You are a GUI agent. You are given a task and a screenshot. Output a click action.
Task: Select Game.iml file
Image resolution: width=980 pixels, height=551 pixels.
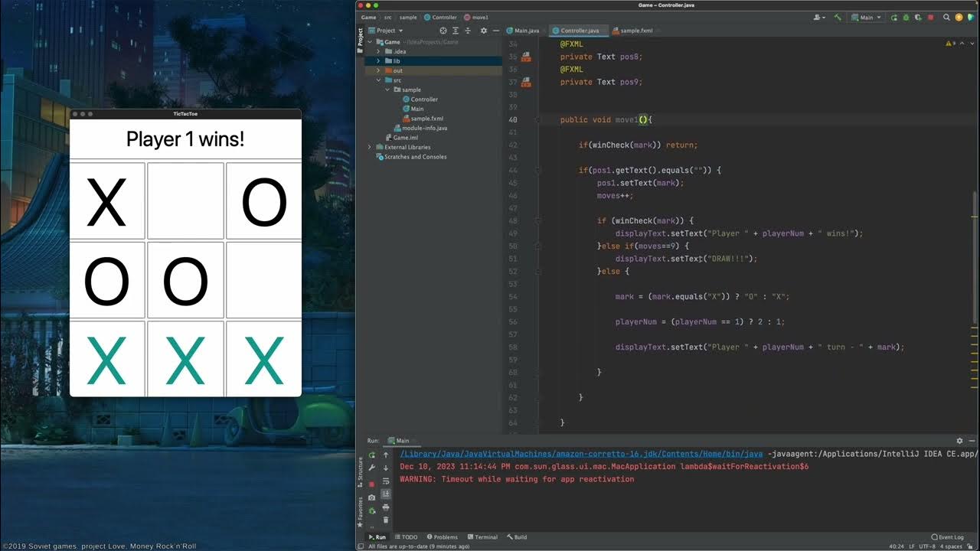click(x=401, y=138)
